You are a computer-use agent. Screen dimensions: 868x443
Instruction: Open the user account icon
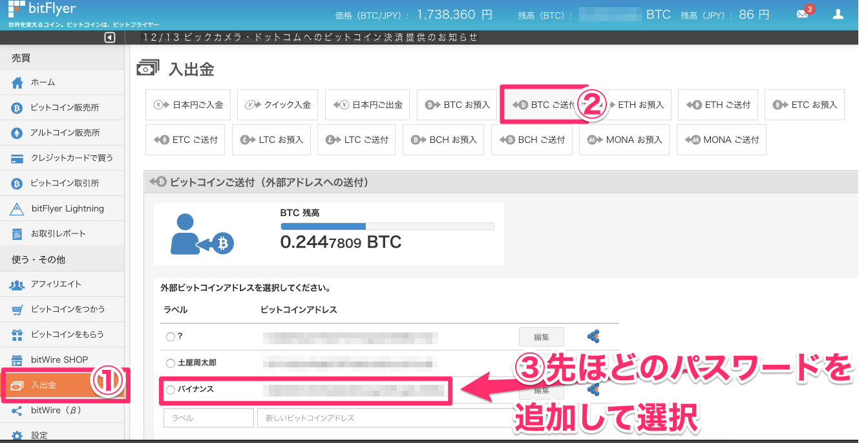(838, 14)
